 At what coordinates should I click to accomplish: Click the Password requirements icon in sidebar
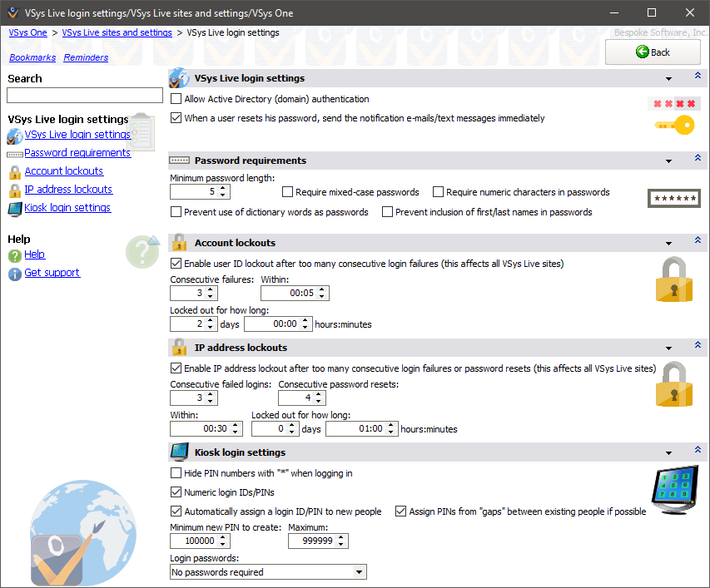pos(14,154)
